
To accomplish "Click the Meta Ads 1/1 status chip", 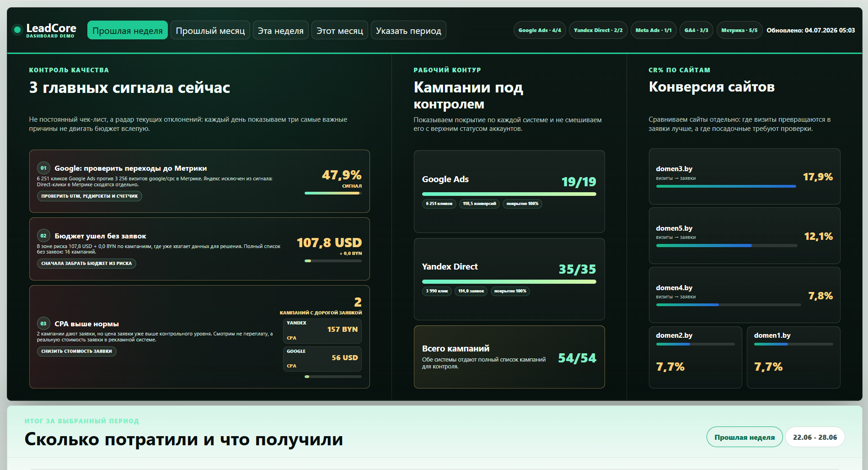I will [654, 30].
